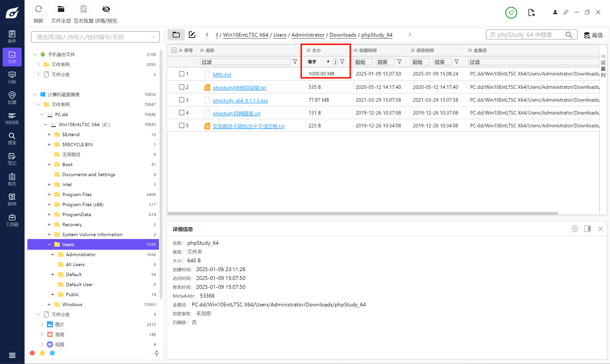Screen dimensions: 610x364
Task: Click the blue color dot
Action: click(52, 353)
